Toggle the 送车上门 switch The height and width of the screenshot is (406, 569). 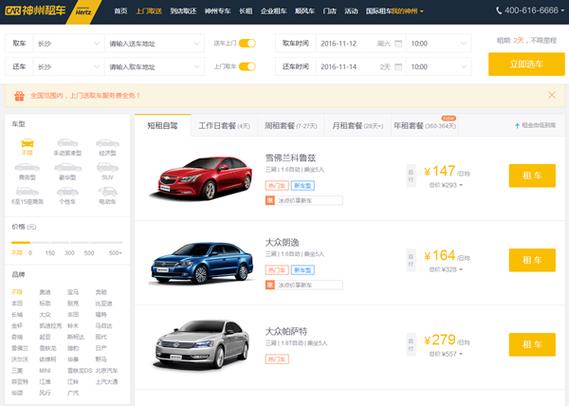coord(247,43)
